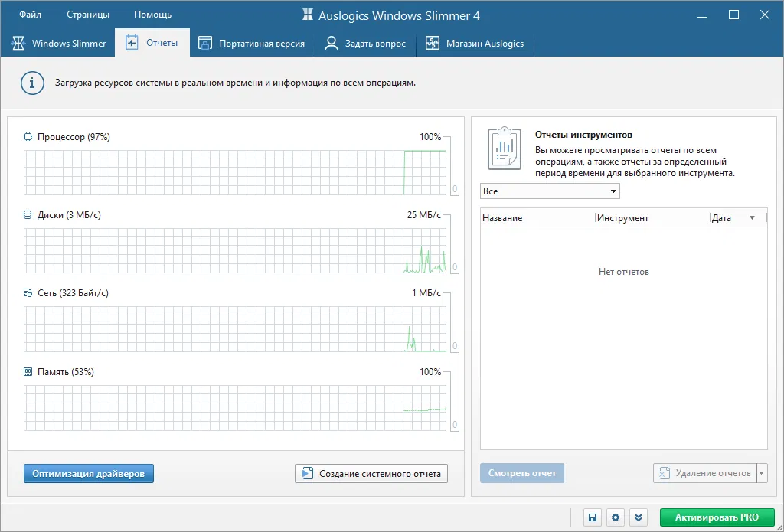Image resolution: width=784 pixels, height=532 pixels.
Task: Click the Нет отчетов text
Action: pos(623,272)
